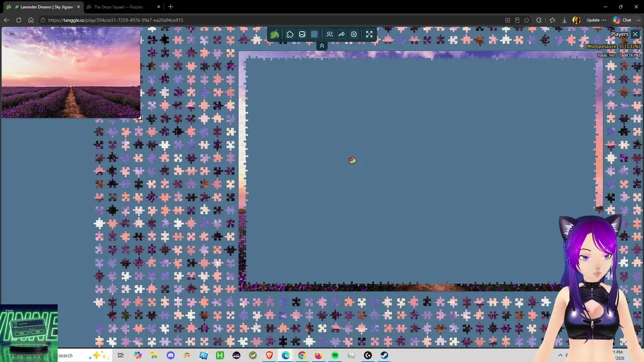This screenshot has width=644, height=362.
Task: Open the background color swatch
Action: pyautogui.click(x=314, y=34)
